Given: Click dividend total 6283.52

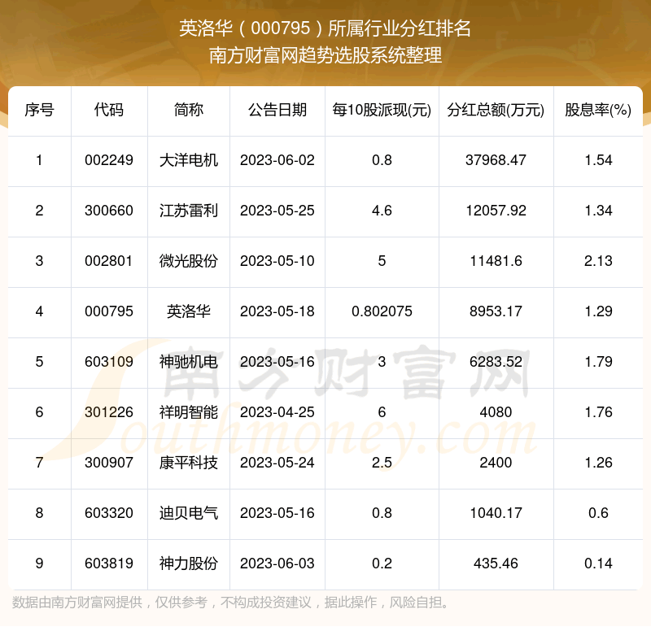Looking at the screenshot, I should pyautogui.click(x=496, y=362).
